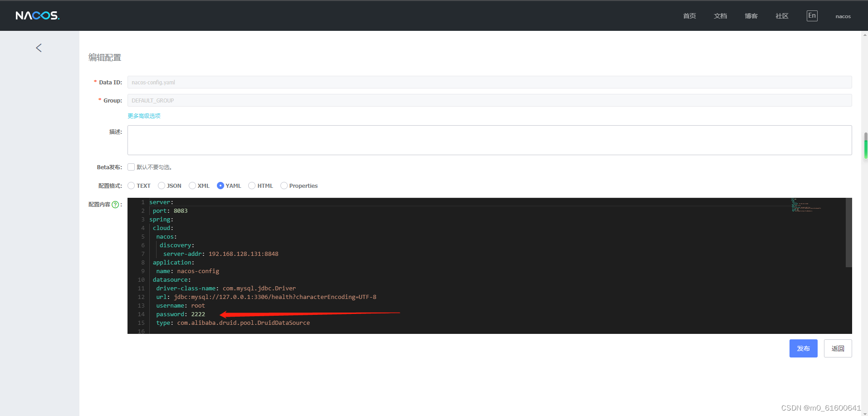The height and width of the screenshot is (416, 868).
Task: Open the 社区 menu item
Action: [x=782, y=16]
